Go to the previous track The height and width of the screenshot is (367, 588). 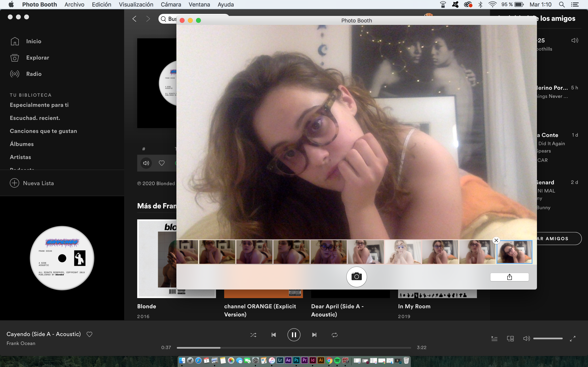(x=274, y=335)
